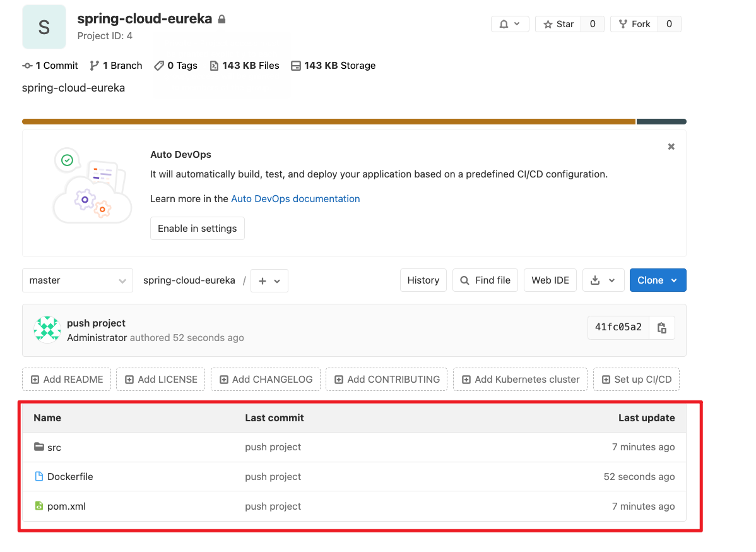
Task: Open the 143 KB Files link
Action: [244, 66]
